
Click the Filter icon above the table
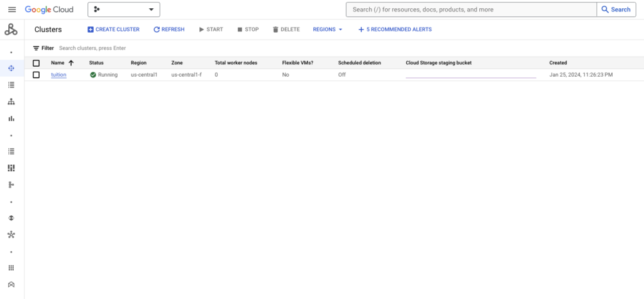click(36, 48)
